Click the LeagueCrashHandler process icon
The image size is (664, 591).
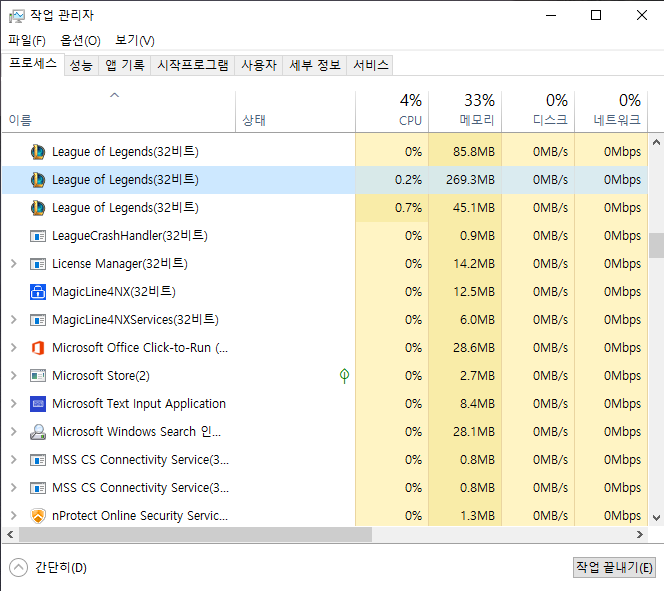point(38,236)
